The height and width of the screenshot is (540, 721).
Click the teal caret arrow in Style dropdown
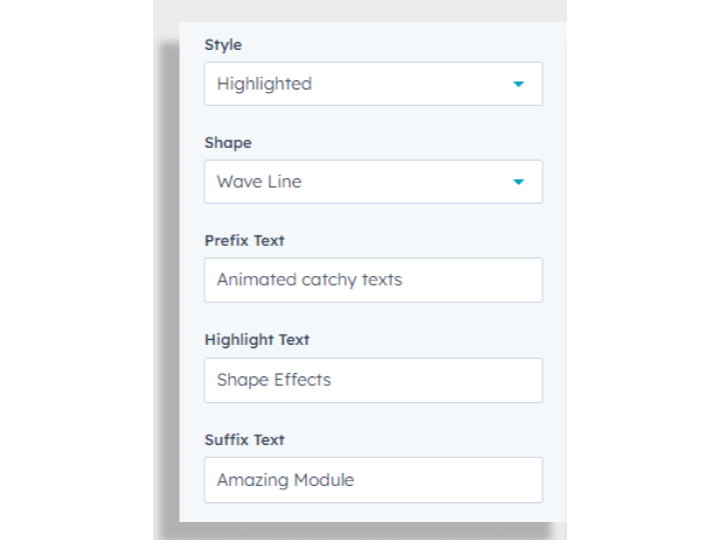(x=518, y=84)
